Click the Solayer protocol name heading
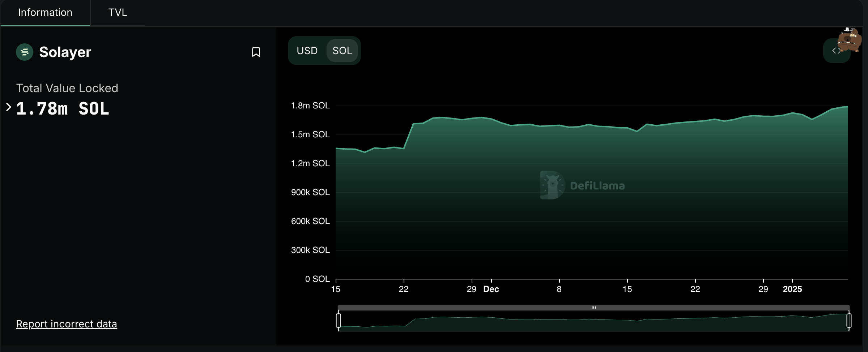Image resolution: width=868 pixels, height=352 pixels. [x=65, y=52]
